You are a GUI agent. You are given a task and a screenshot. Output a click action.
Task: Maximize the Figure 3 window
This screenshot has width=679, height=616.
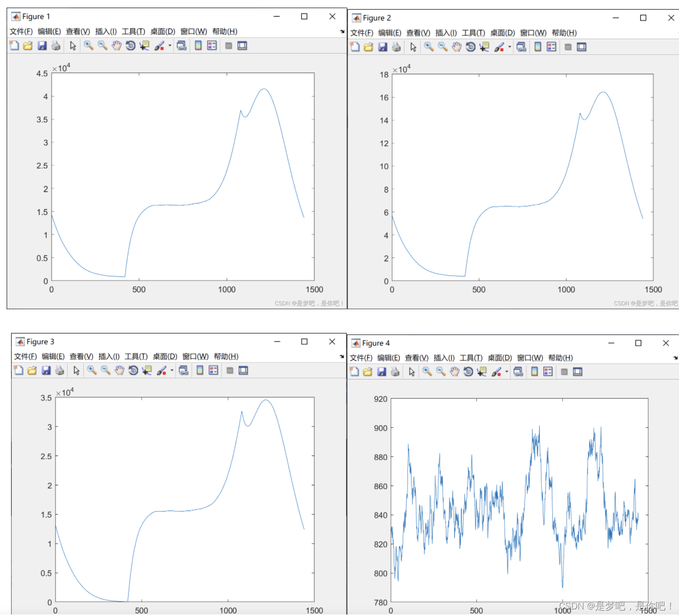click(x=304, y=342)
